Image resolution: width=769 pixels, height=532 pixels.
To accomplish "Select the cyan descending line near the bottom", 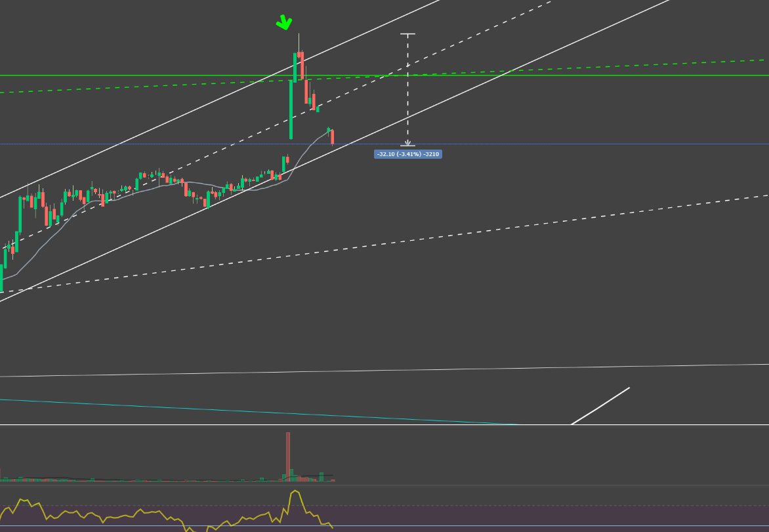I will click(260, 412).
